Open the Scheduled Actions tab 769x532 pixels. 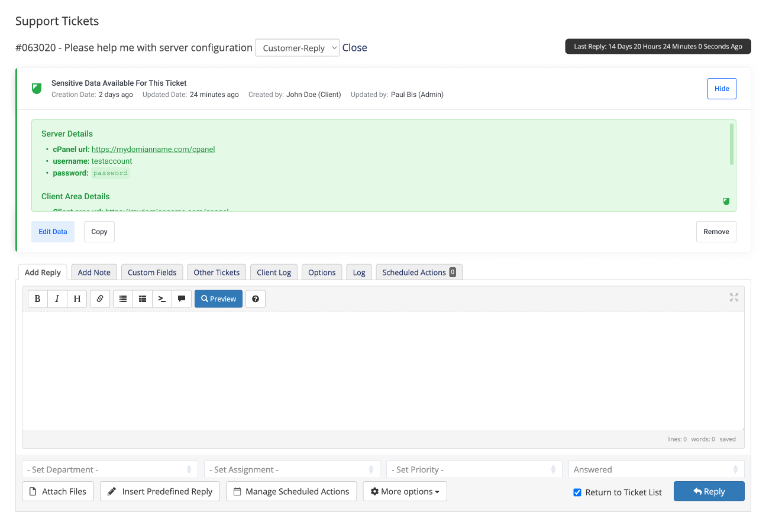point(418,273)
